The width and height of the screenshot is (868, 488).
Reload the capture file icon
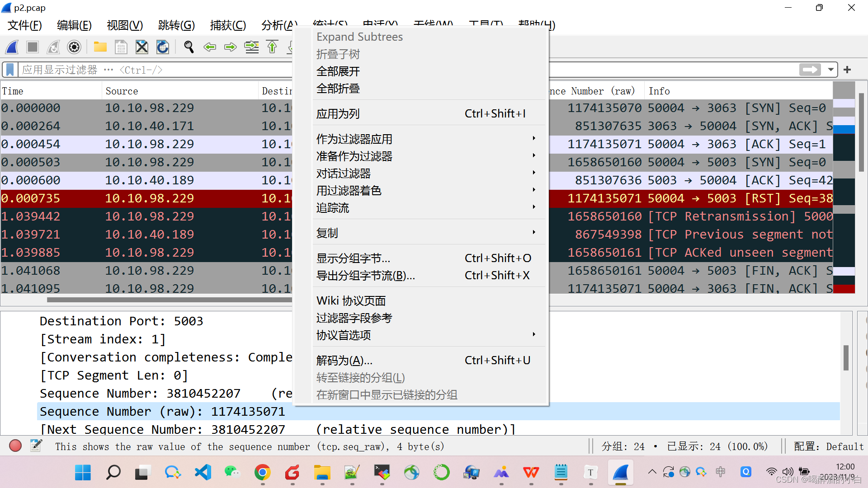[163, 47]
